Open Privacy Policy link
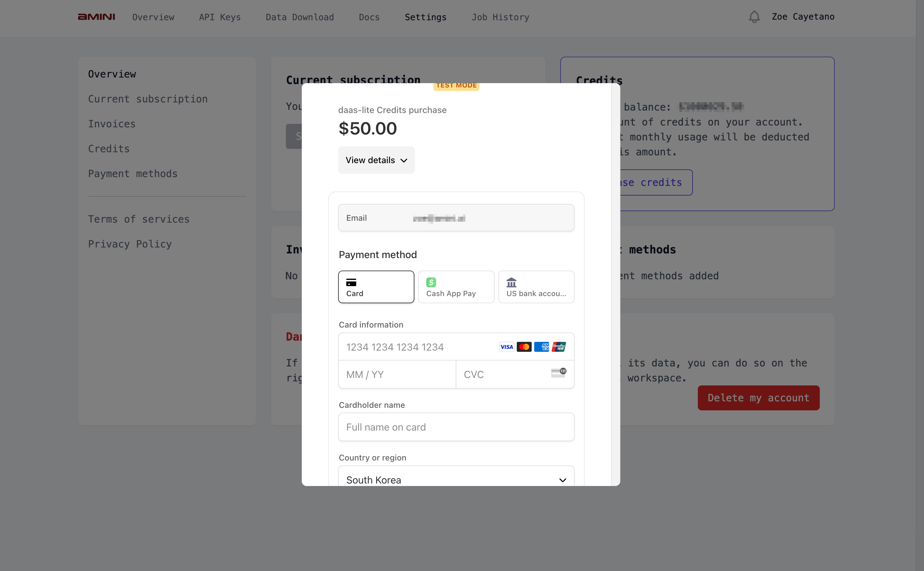Screen dimensions: 924x571 click(130, 244)
